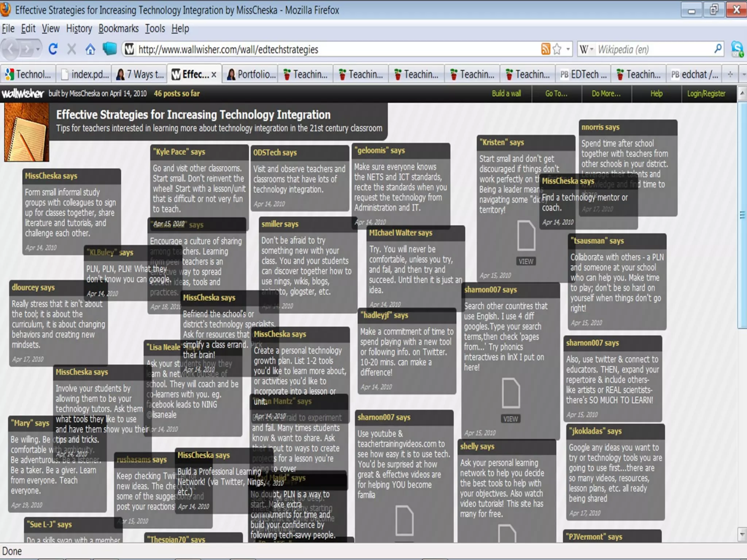Click the Home icon in toolbar

coord(90,49)
